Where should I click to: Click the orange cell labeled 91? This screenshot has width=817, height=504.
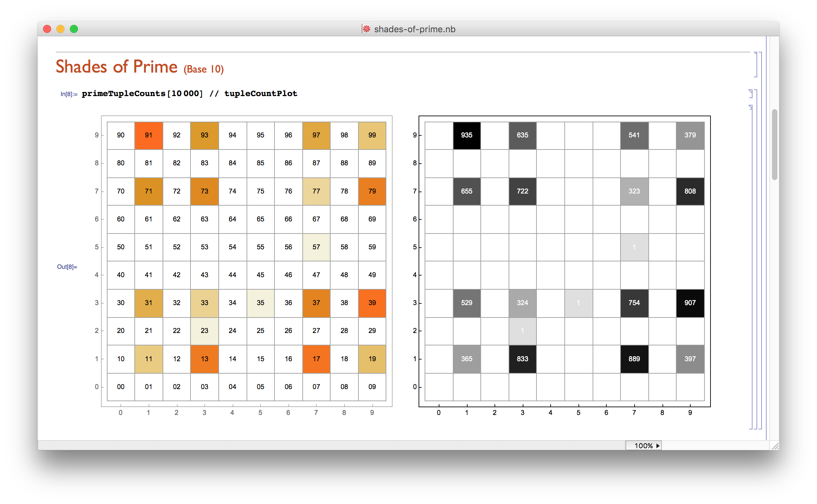148,135
